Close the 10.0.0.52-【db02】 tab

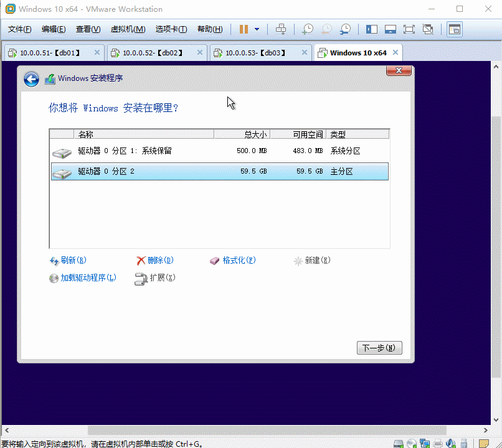pyautogui.click(x=200, y=52)
